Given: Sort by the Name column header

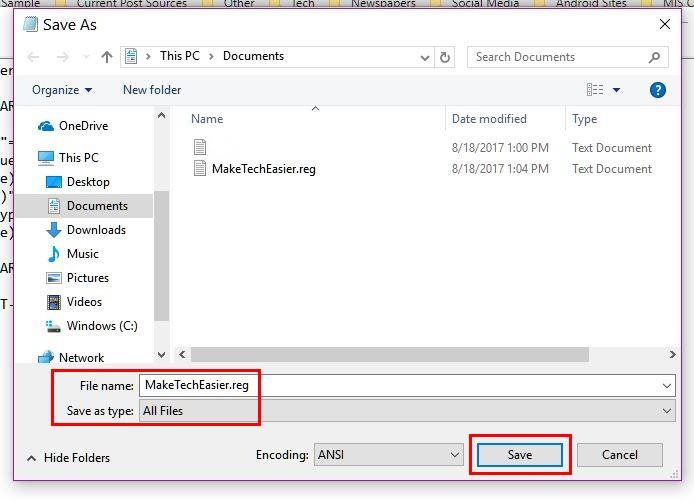Looking at the screenshot, I should click(x=207, y=119).
